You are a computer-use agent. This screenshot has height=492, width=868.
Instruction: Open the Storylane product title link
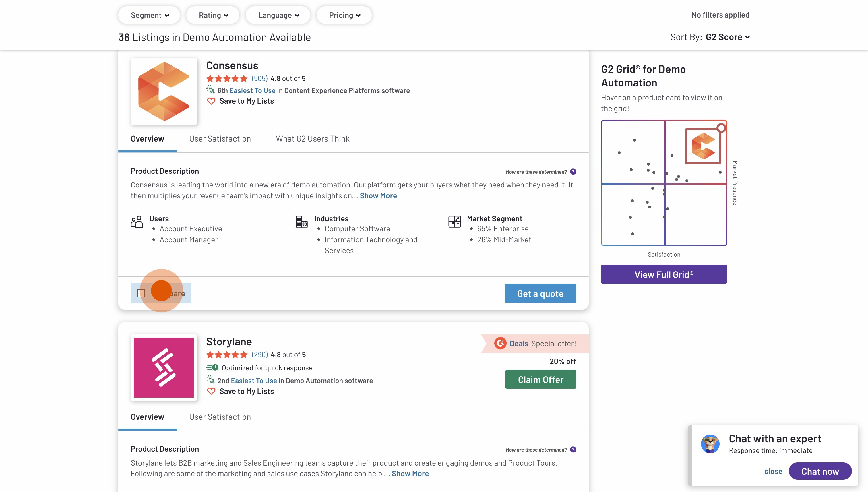point(229,342)
